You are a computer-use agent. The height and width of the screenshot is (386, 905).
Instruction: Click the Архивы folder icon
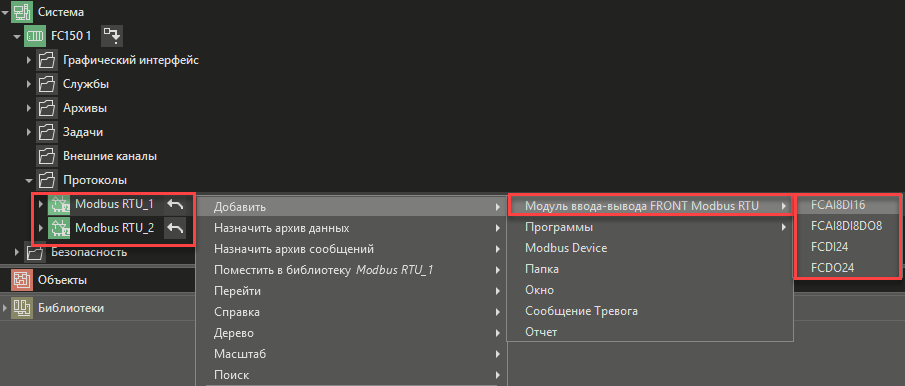point(46,108)
